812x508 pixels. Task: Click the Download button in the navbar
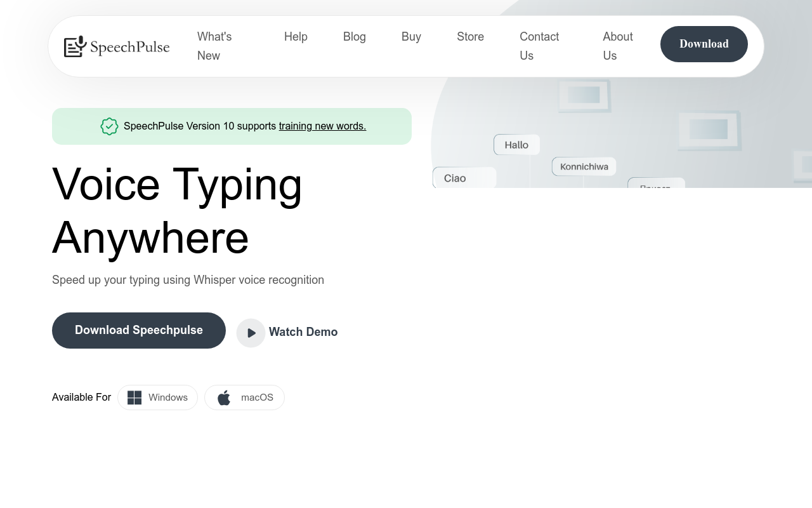(x=704, y=44)
